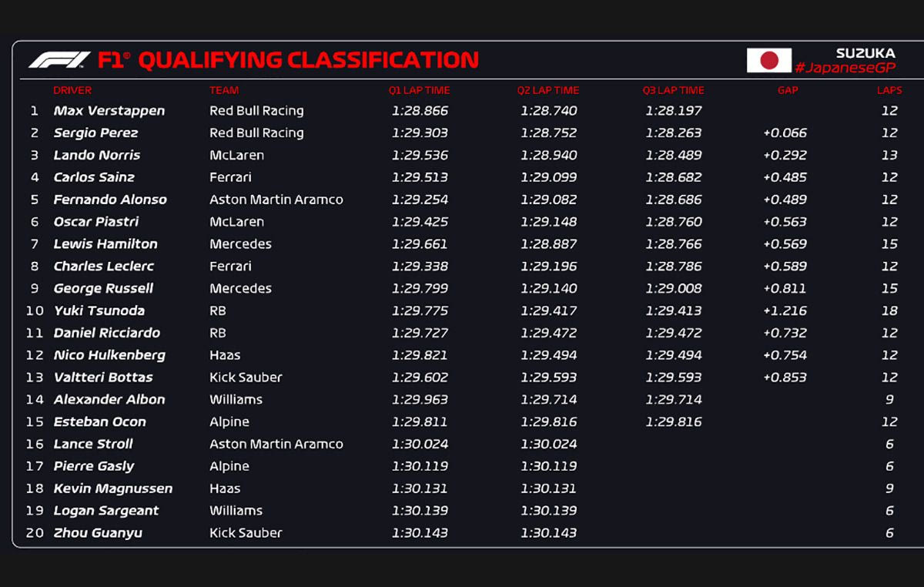Click the Q1 LAP TIME header

click(x=419, y=90)
